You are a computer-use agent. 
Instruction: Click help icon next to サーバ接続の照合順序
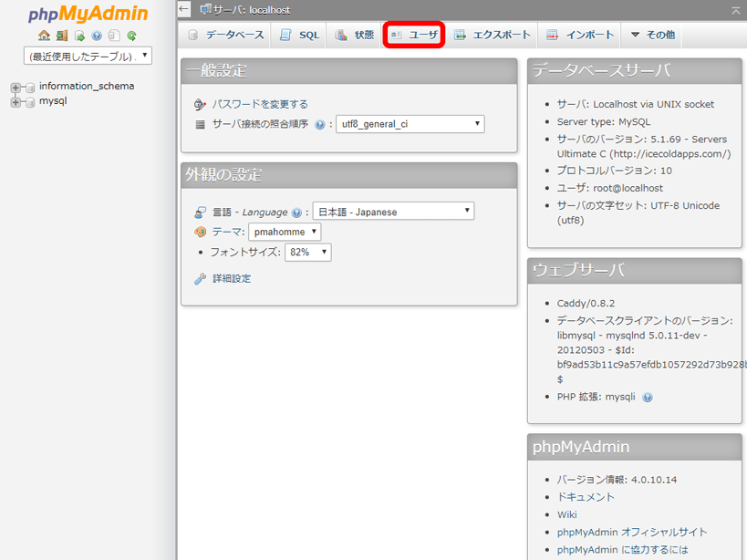320,125
